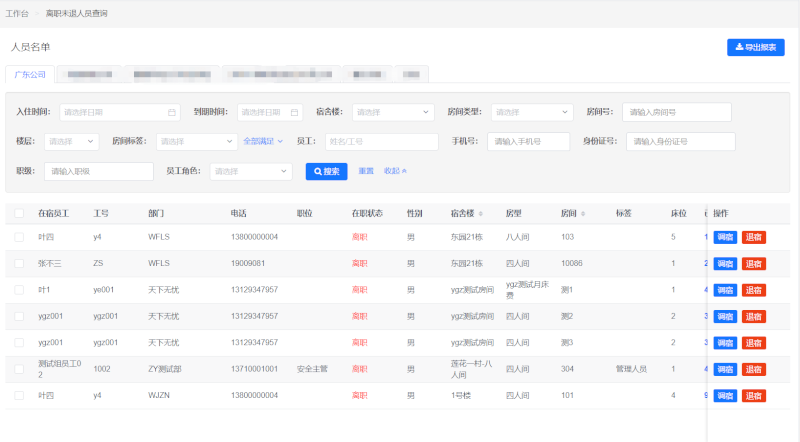Viewport: 800px width, 442px height.
Task: Click 调宿 for 叶四 room 103
Action: point(725,237)
